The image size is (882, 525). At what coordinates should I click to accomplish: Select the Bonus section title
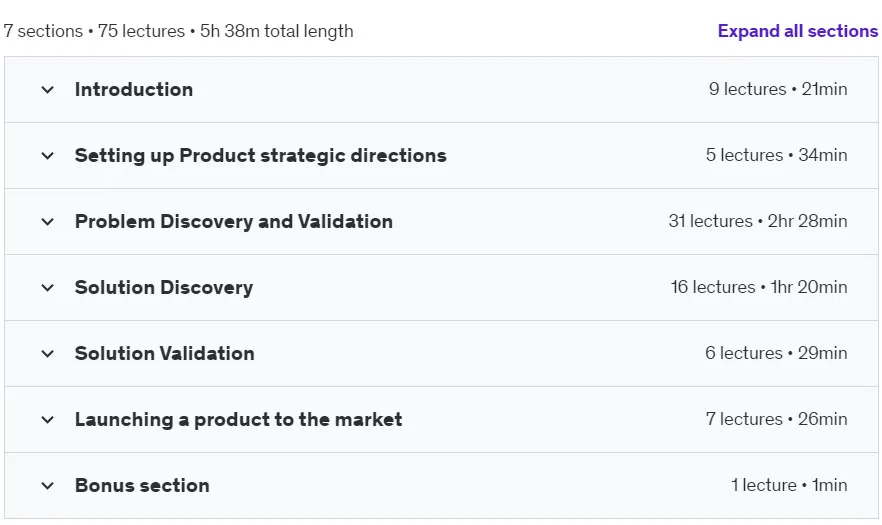pyautogui.click(x=142, y=485)
